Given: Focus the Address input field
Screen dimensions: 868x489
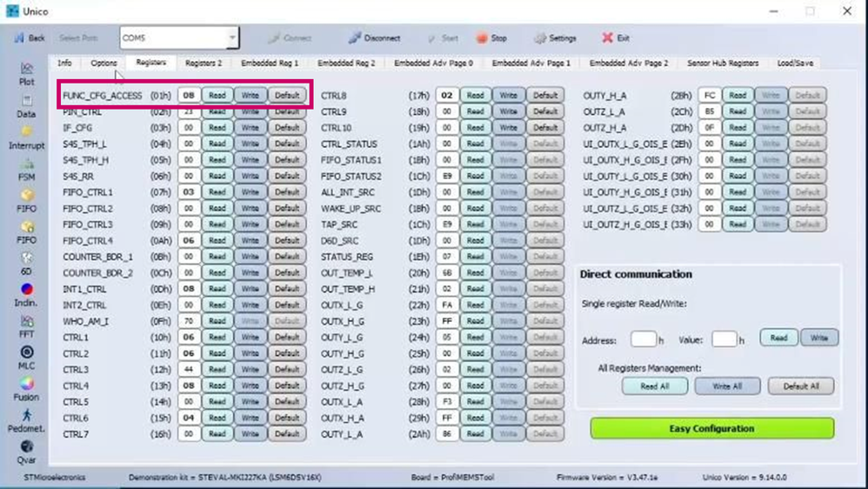Looking at the screenshot, I should click(643, 339).
